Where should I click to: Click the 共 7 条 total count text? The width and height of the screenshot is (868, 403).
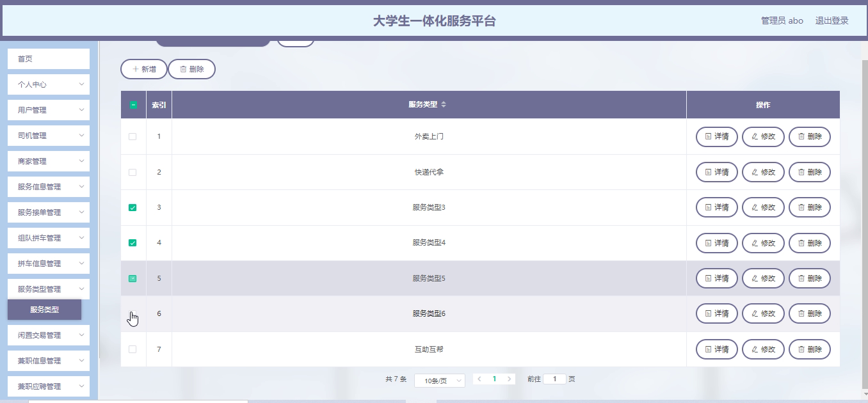click(396, 379)
